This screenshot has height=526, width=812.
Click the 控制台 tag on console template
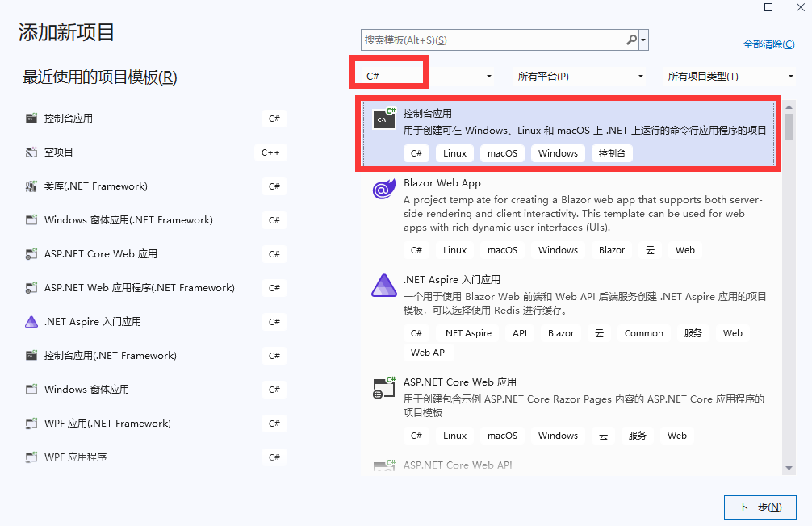coord(612,153)
